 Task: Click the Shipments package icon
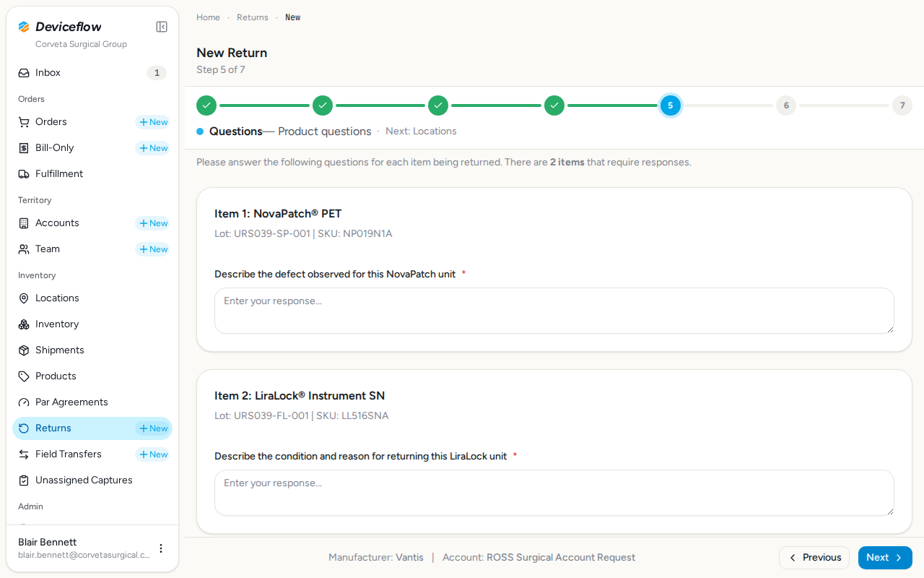click(x=24, y=350)
